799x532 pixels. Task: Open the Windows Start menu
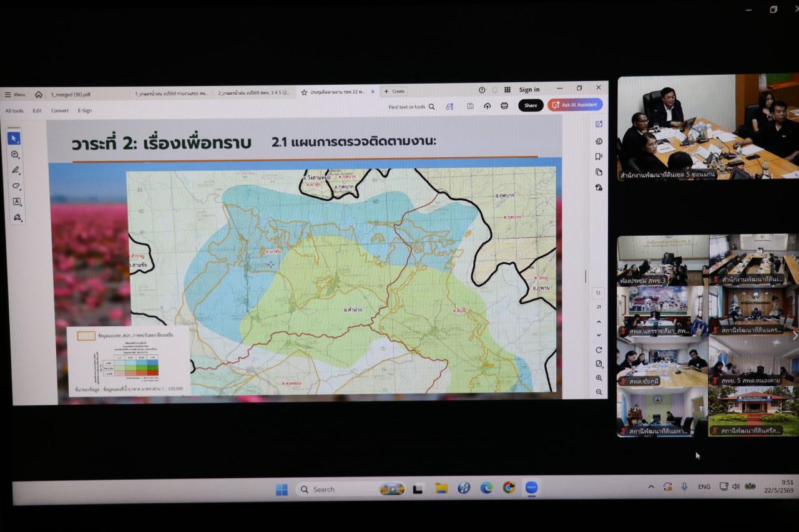pos(282,490)
